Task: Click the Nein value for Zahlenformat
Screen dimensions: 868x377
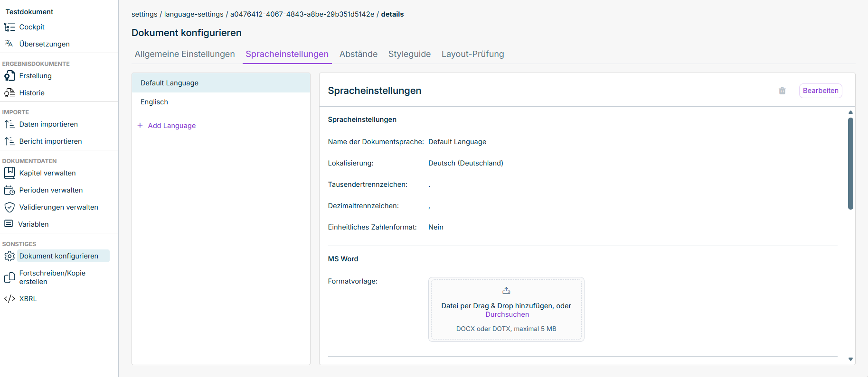Action: click(436, 227)
